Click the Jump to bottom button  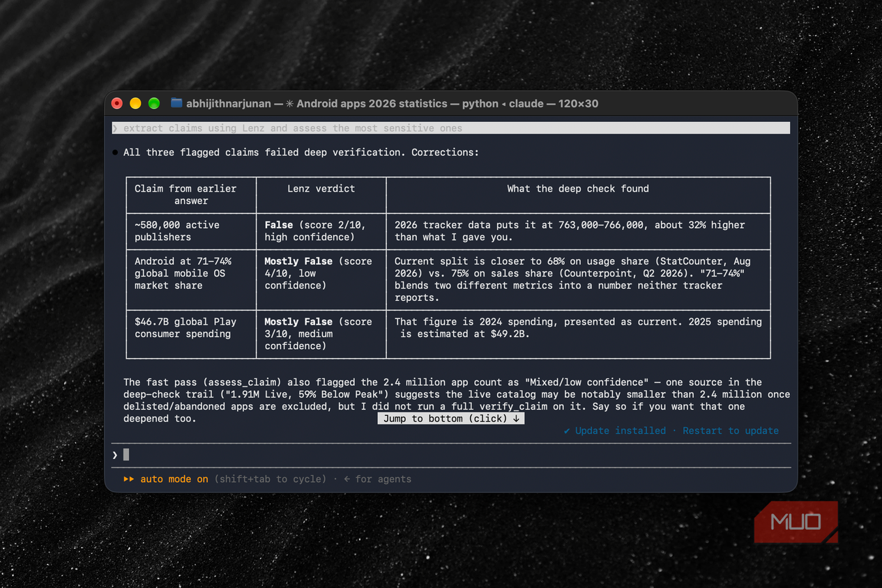pos(451,418)
